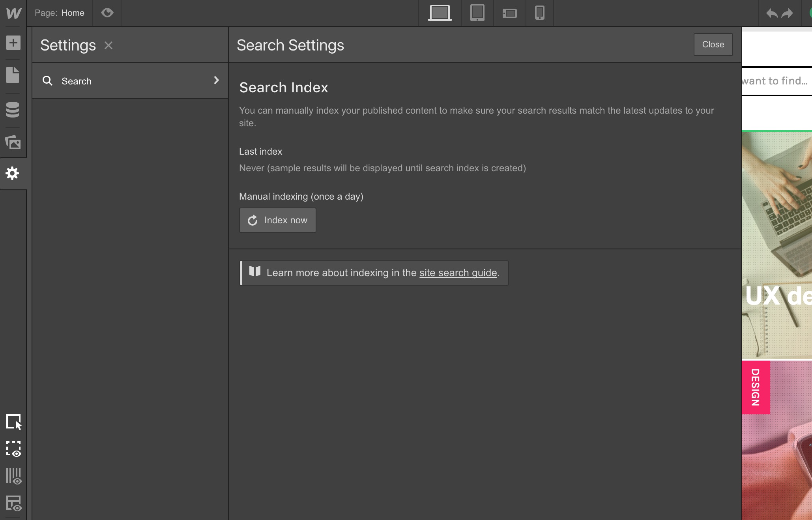This screenshot has width=812, height=520.
Task: Switch to mobile landscape view
Action: coord(509,13)
